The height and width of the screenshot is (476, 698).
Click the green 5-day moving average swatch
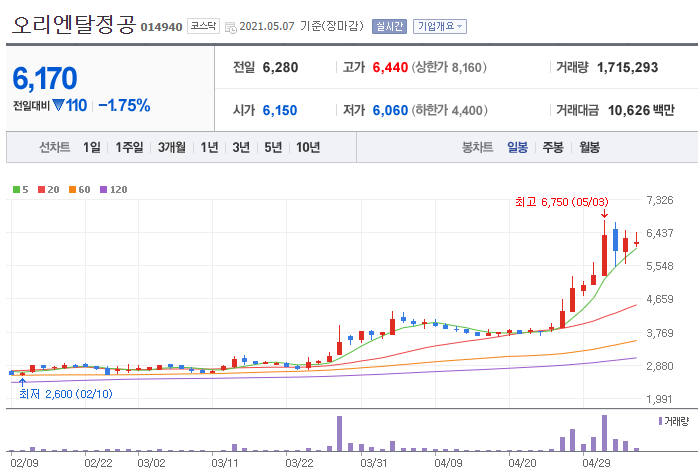tap(16, 190)
